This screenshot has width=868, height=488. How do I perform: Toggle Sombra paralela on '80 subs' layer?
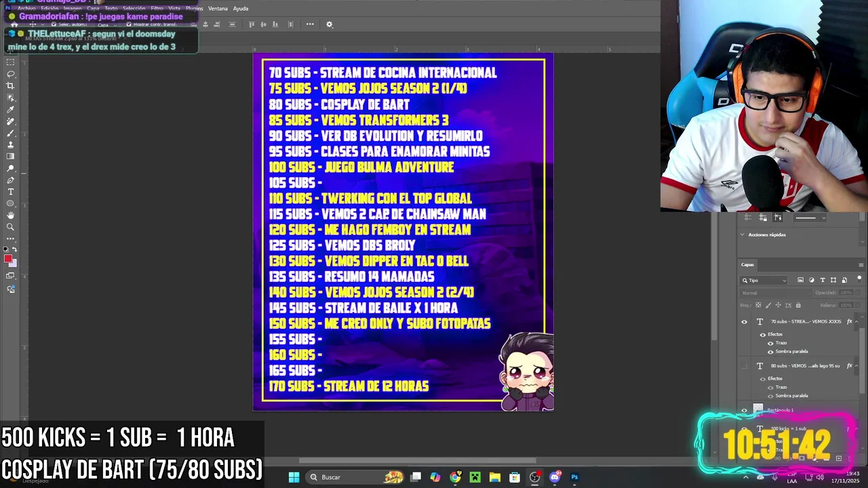[x=770, y=396]
